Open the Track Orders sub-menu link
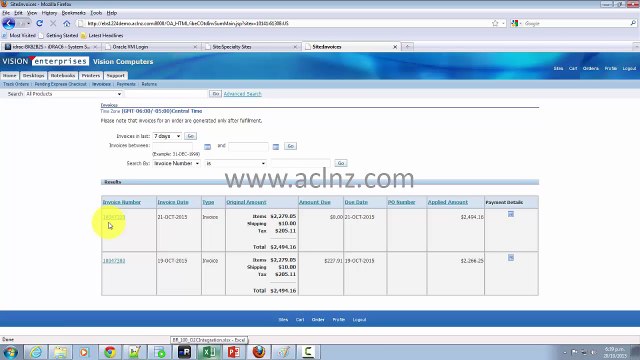 coord(16,84)
